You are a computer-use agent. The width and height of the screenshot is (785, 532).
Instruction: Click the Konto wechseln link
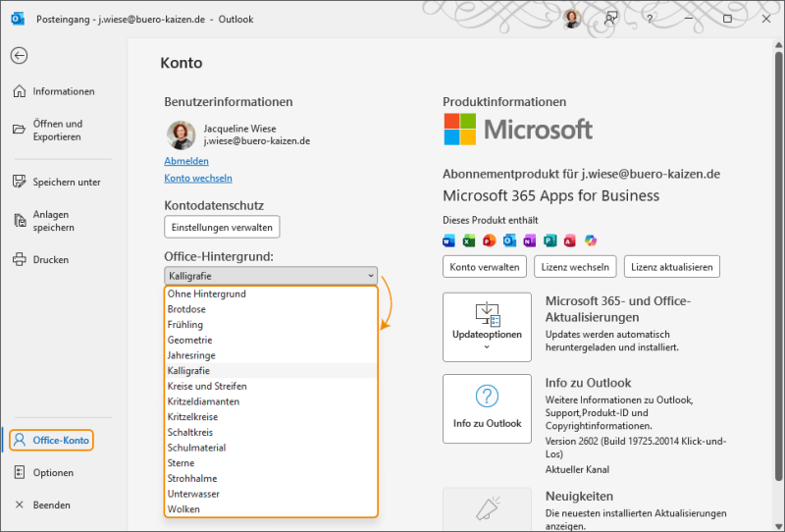pos(198,178)
